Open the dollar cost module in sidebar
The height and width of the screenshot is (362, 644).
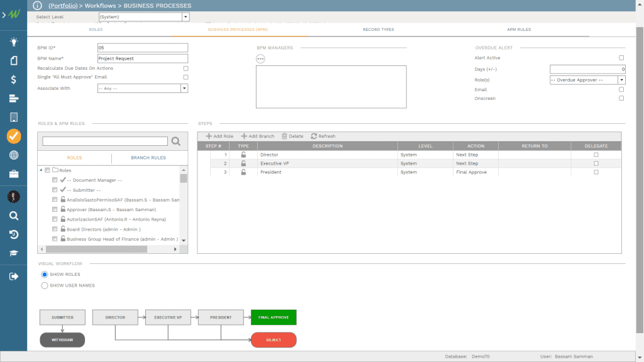(x=14, y=80)
